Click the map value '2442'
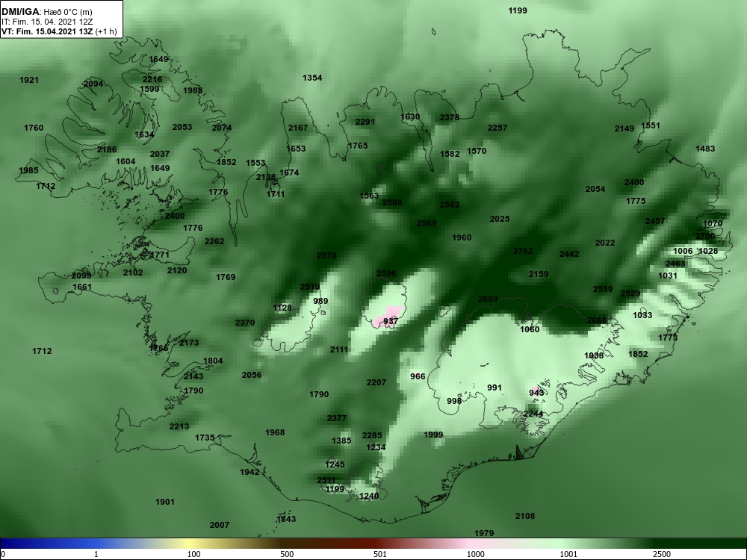Viewport: 747px width, 560px height. coord(569,255)
